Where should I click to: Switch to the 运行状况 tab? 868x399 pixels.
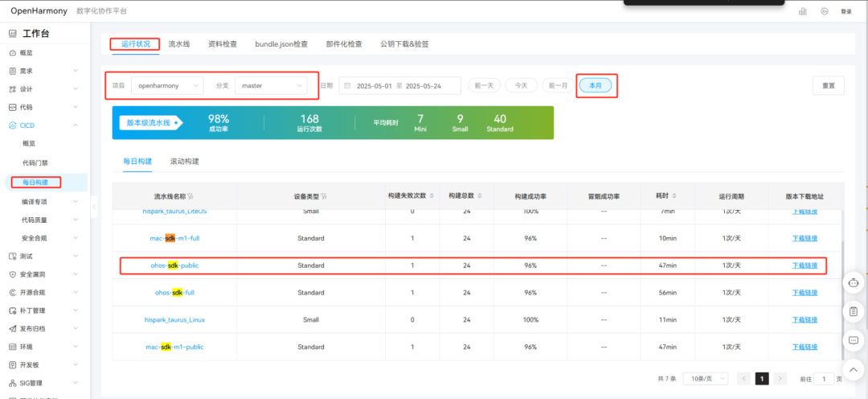[136, 43]
